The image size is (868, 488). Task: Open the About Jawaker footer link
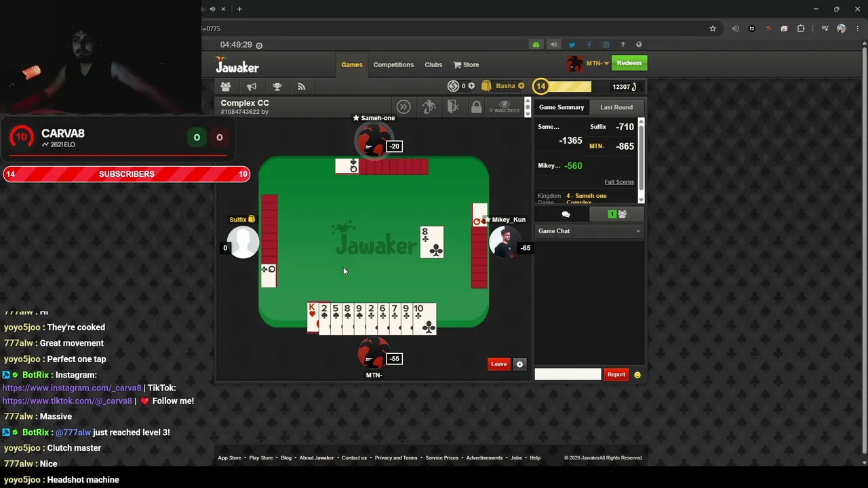click(317, 457)
